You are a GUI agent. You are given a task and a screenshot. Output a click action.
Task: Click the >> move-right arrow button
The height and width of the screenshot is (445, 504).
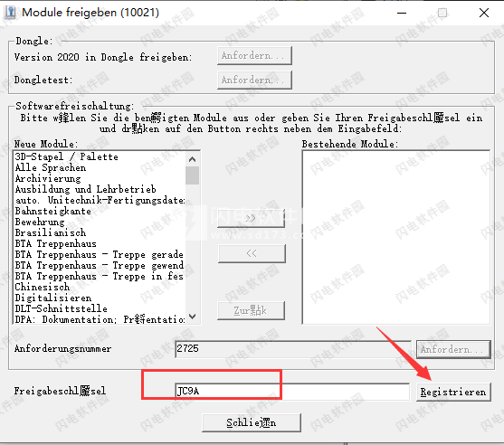pos(251,219)
